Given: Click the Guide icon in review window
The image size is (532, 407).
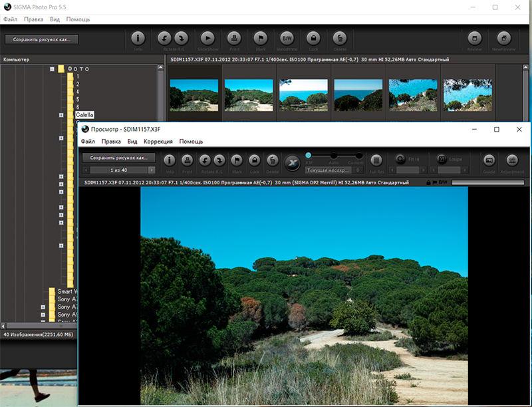Looking at the screenshot, I should [x=489, y=160].
